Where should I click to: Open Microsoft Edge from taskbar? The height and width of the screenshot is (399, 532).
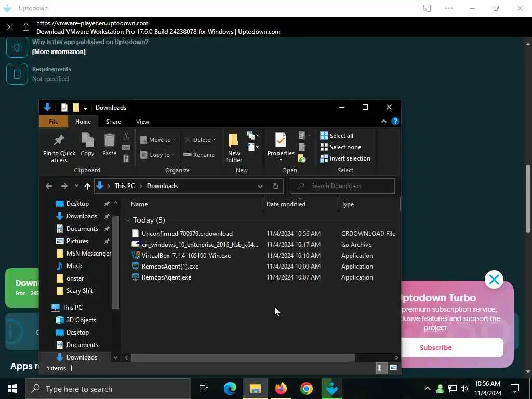click(x=230, y=389)
